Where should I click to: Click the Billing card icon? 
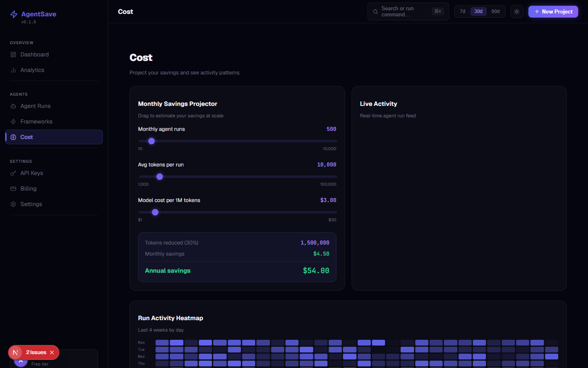[x=13, y=189]
